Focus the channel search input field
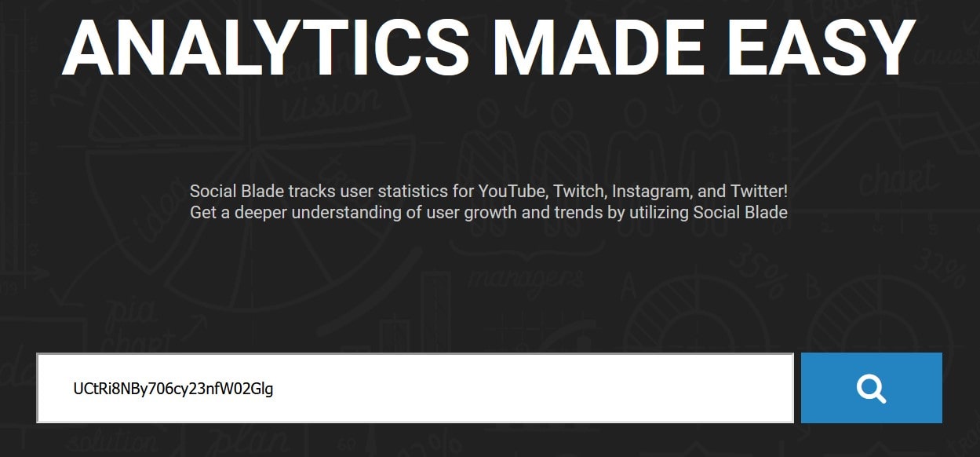Screen dimensions: 980x457 point(415,388)
